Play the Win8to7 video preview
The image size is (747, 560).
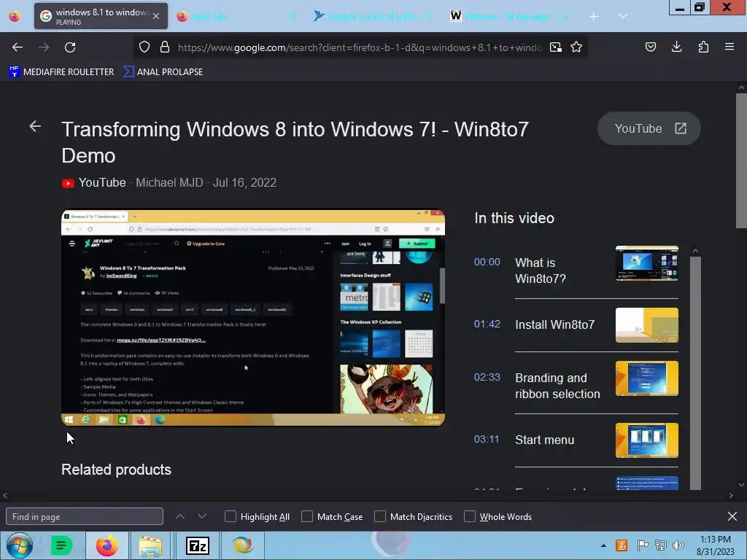click(x=253, y=318)
